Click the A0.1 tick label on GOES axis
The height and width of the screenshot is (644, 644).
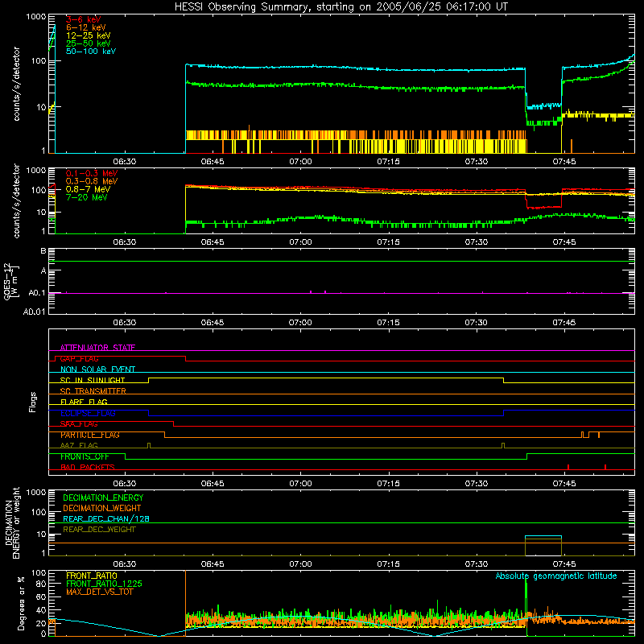click(37, 293)
